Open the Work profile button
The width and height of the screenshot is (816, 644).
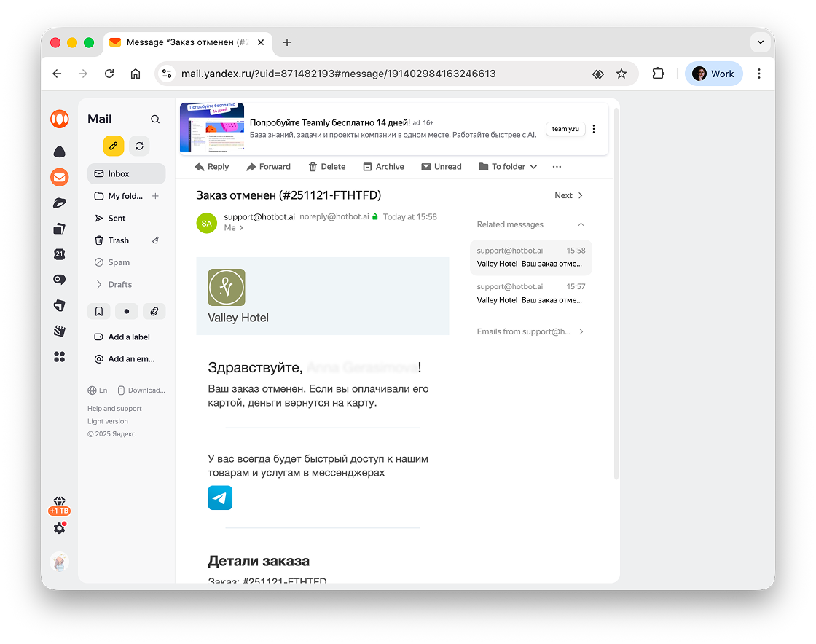713,74
